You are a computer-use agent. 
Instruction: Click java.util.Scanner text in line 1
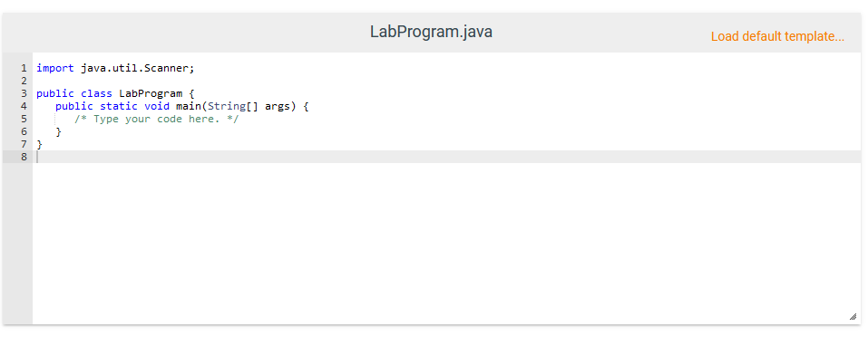tap(136, 68)
